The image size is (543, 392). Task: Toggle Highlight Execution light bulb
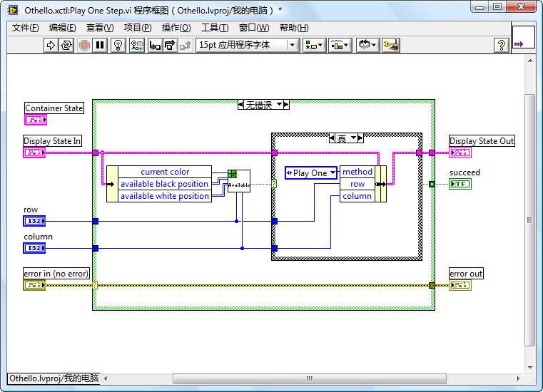point(118,45)
